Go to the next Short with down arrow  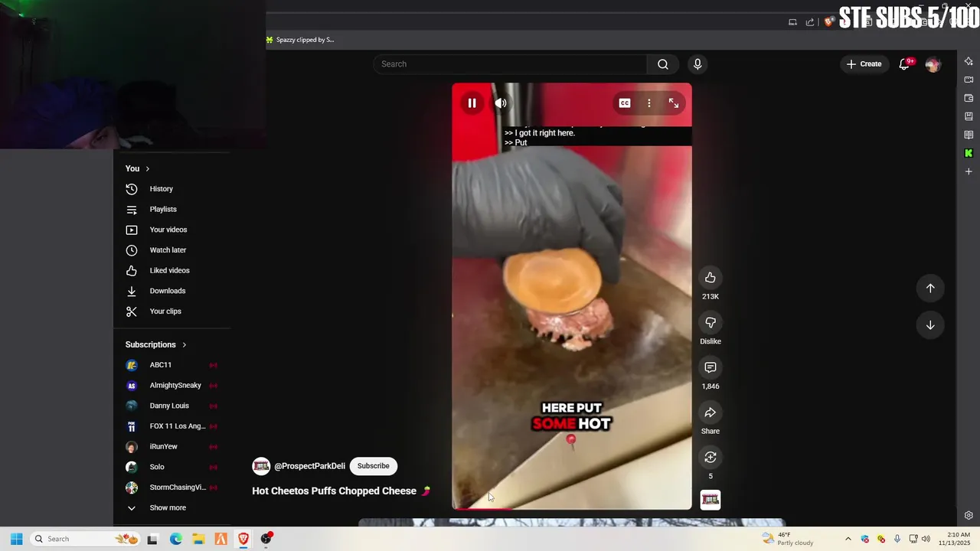[x=930, y=325]
